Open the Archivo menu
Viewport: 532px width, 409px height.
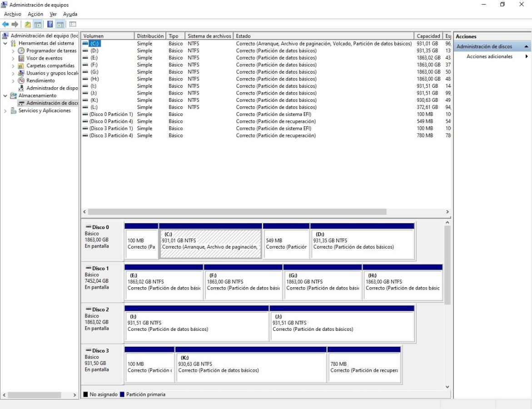(x=13, y=14)
